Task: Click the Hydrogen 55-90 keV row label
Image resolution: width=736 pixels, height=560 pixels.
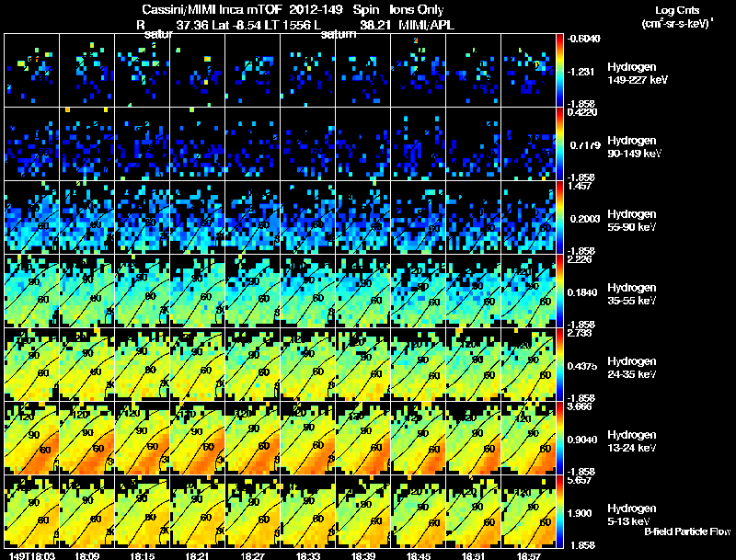Action: tap(632, 221)
